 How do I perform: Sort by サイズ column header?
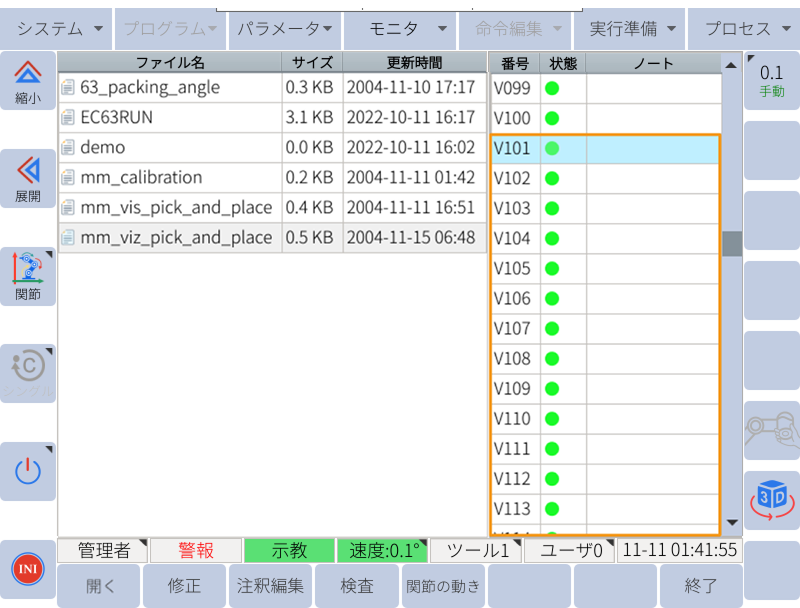312,63
